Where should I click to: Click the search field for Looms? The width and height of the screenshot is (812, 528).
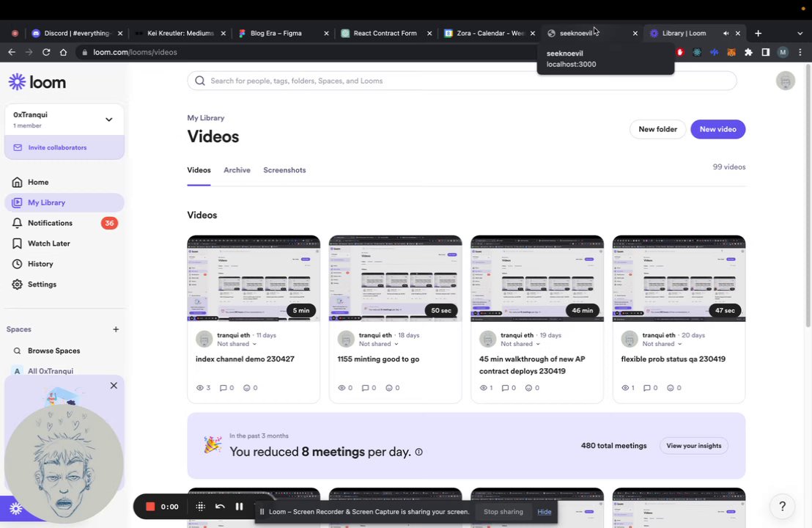pos(462,81)
